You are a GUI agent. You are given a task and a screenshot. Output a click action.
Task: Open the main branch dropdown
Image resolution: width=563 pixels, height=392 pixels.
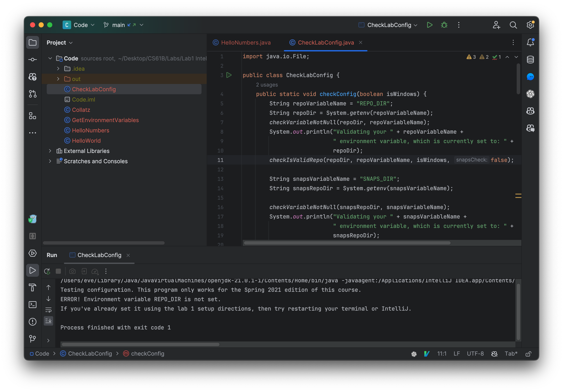123,25
